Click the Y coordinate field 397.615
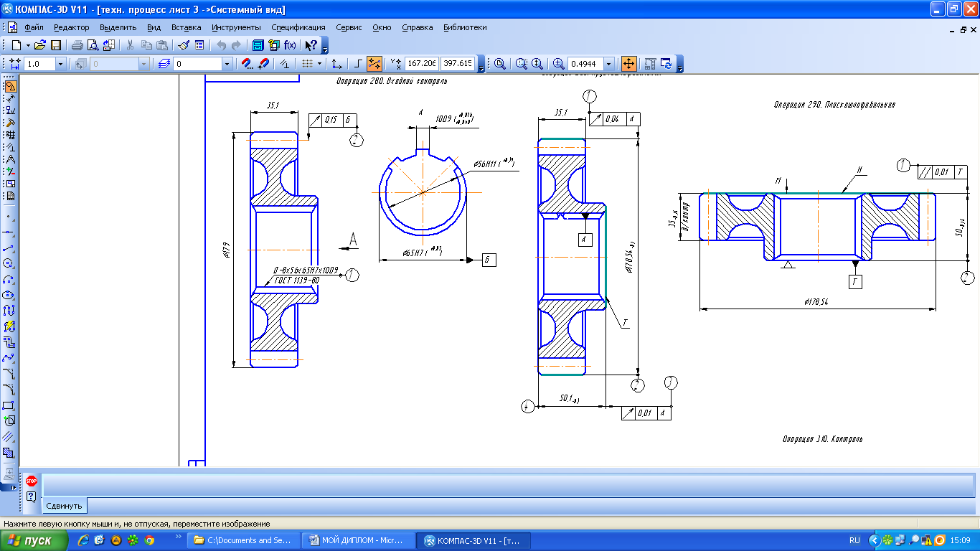This screenshot has height=551, width=980. click(x=458, y=64)
